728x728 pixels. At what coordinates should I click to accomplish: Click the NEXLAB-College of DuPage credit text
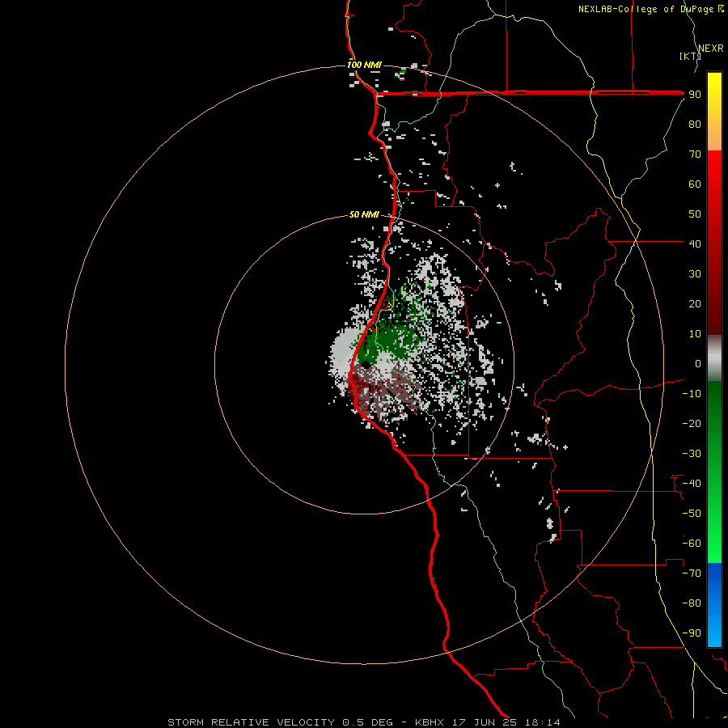click(650, 9)
